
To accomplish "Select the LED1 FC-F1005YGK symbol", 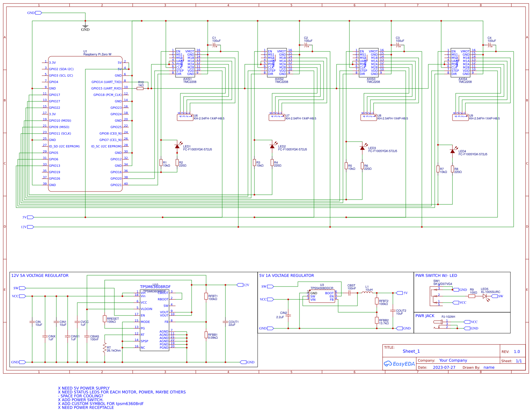I will (178, 146).
